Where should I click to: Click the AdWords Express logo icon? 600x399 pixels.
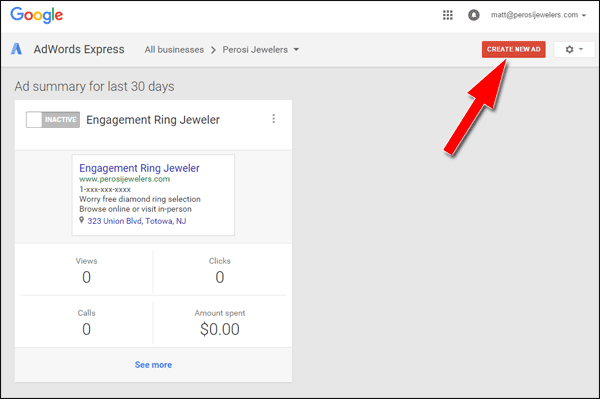tap(16, 49)
